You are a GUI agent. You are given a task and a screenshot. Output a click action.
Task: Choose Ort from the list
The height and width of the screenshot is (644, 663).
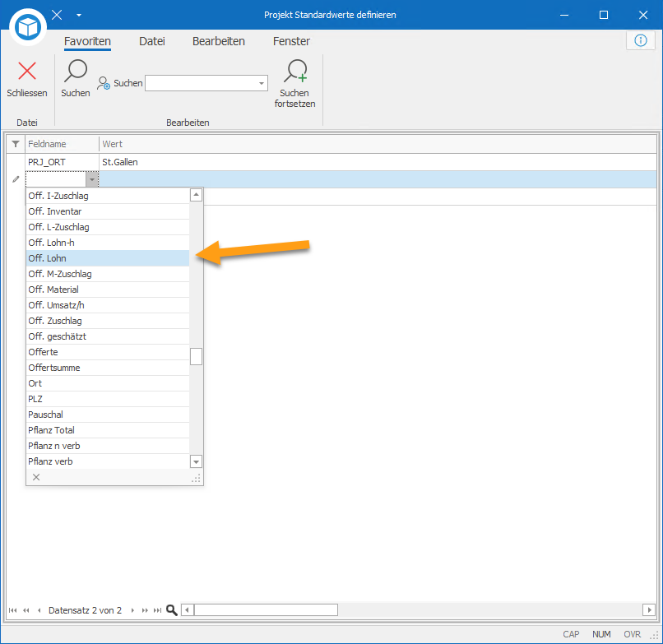(x=108, y=383)
